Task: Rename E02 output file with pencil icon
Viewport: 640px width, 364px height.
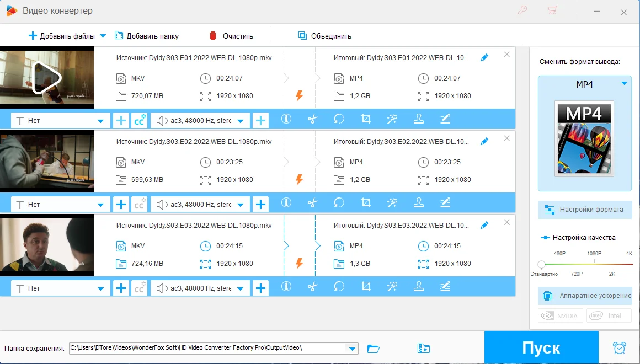Action: (484, 142)
